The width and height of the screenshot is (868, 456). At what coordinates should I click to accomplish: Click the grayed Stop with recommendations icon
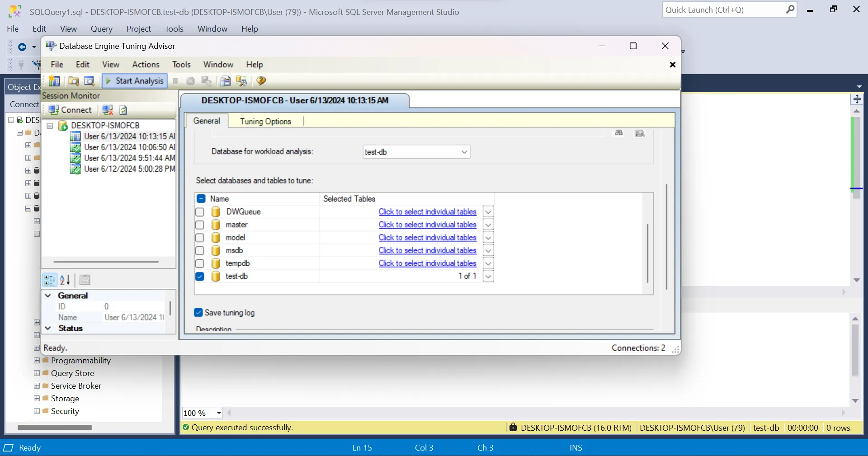(x=190, y=81)
